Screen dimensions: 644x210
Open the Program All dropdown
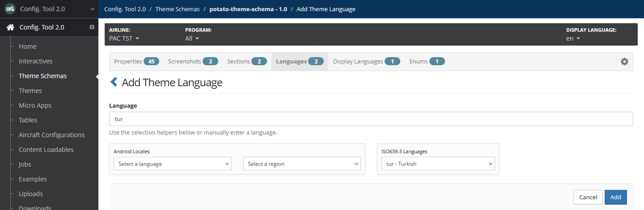pyautogui.click(x=192, y=38)
